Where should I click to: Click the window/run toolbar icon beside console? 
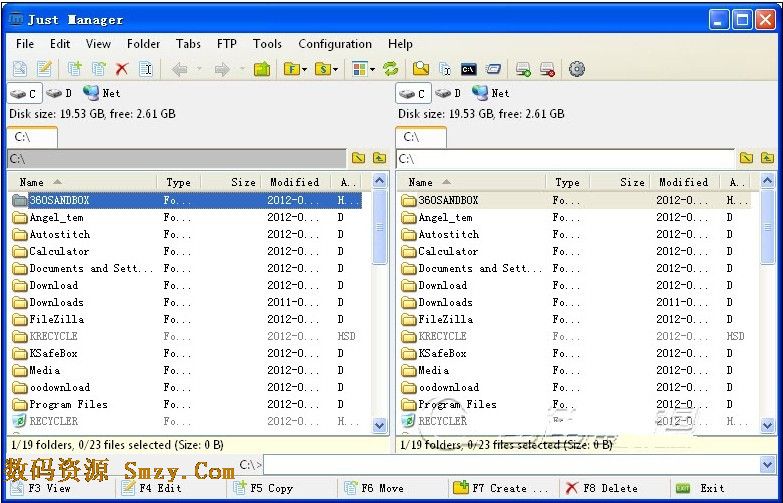coord(493,69)
